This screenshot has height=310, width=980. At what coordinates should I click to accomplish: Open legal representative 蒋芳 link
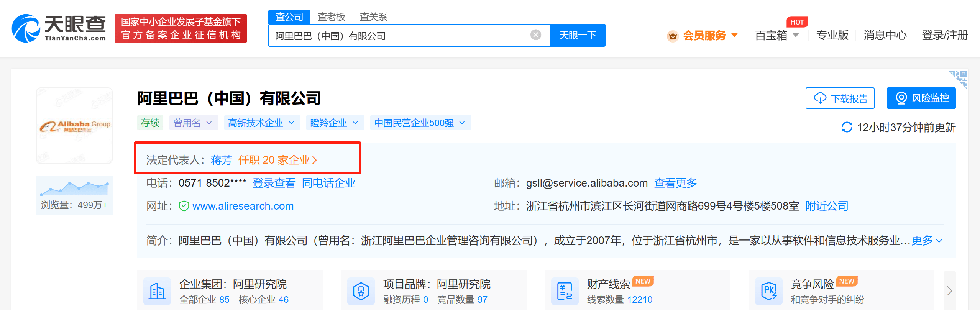pyautogui.click(x=222, y=160)
